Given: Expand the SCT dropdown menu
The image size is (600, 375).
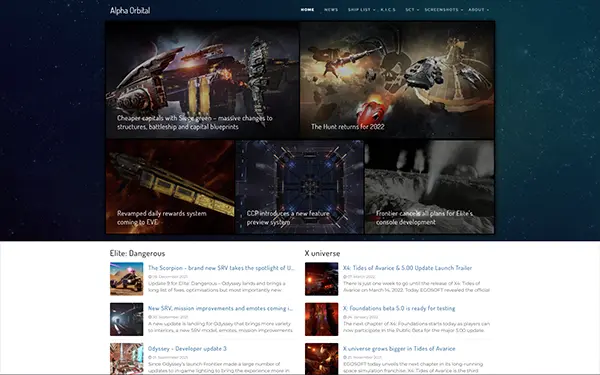Looking at the screenshot, I should [412, 10].
